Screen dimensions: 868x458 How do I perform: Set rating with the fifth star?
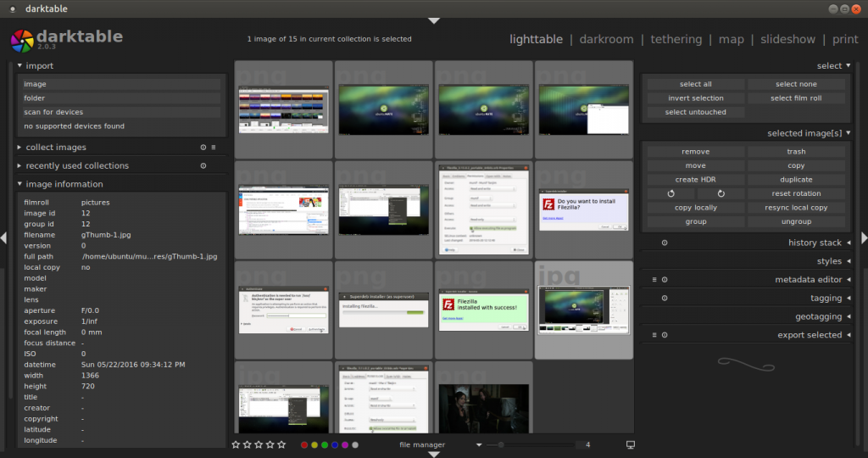pyautogui.click(x=281, y=444)
